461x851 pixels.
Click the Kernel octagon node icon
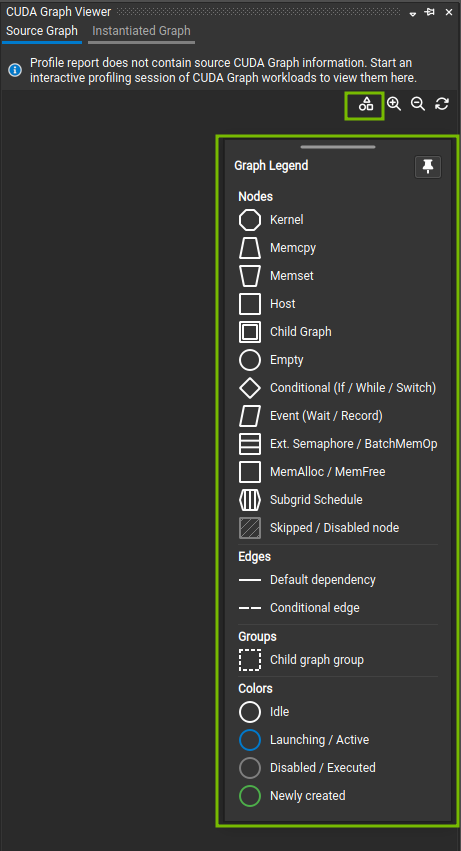[250, 220]
